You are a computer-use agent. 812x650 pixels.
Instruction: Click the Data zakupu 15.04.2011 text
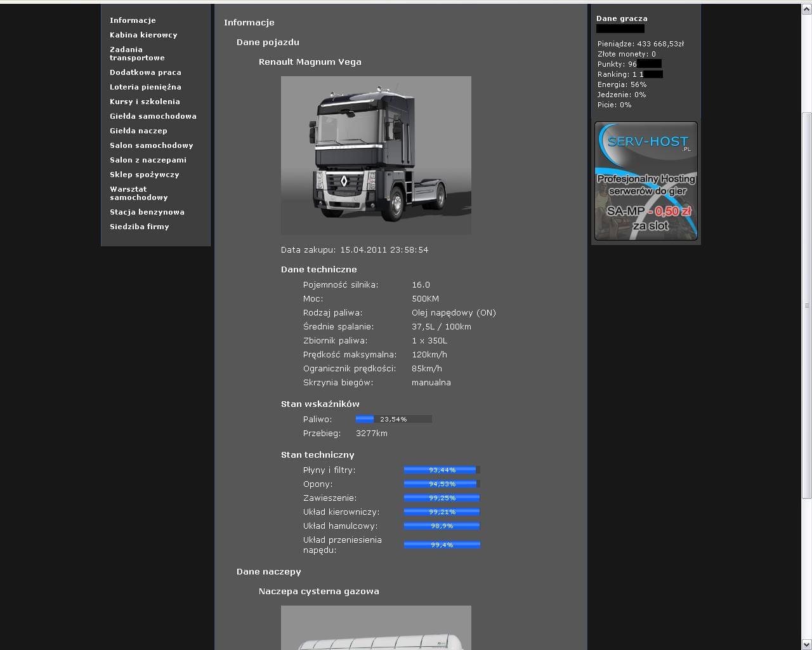click(x=355, y=249)
